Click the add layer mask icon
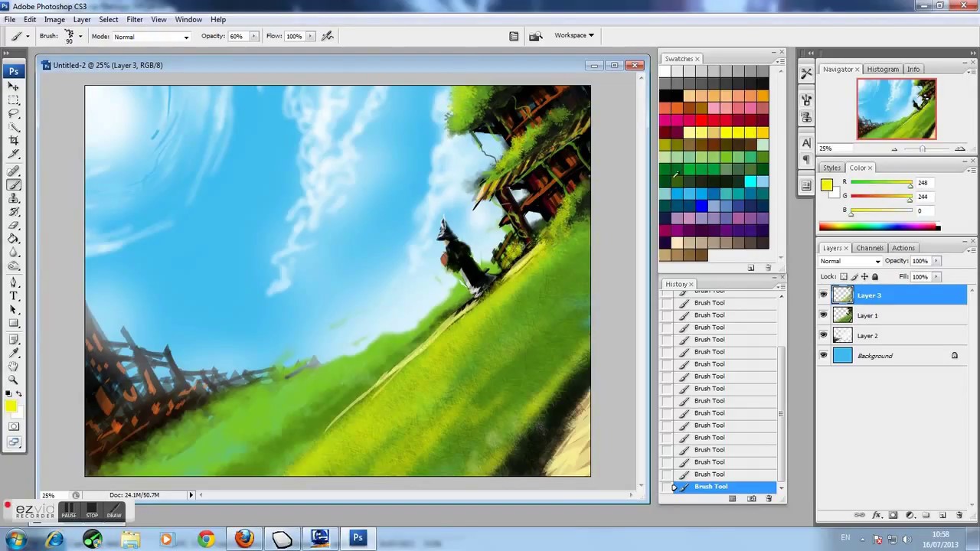Image resolution: width=980 pixels, height=551 pixels. 893,516
